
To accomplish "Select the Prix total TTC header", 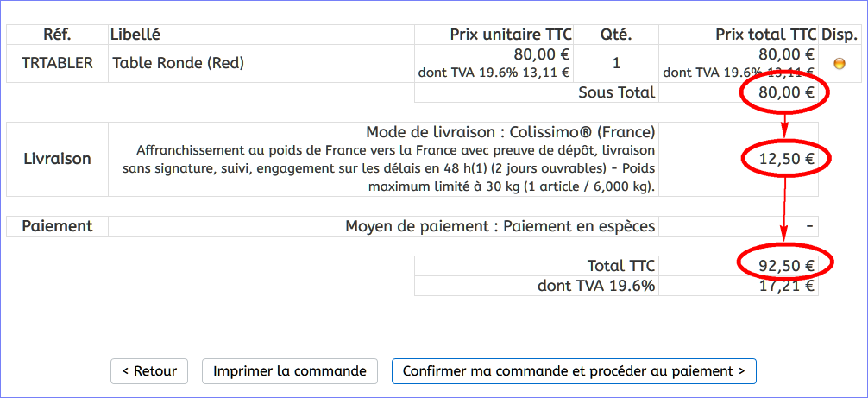I will (x=765, y=35).
